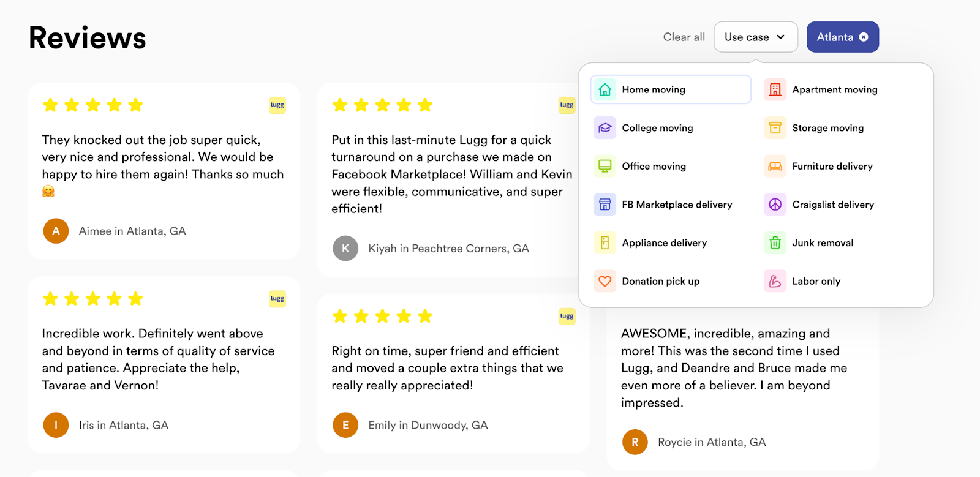This screenshot has width=980, height=477.
Task: Select the Junk removal trash icon
Action: [775, 243]
